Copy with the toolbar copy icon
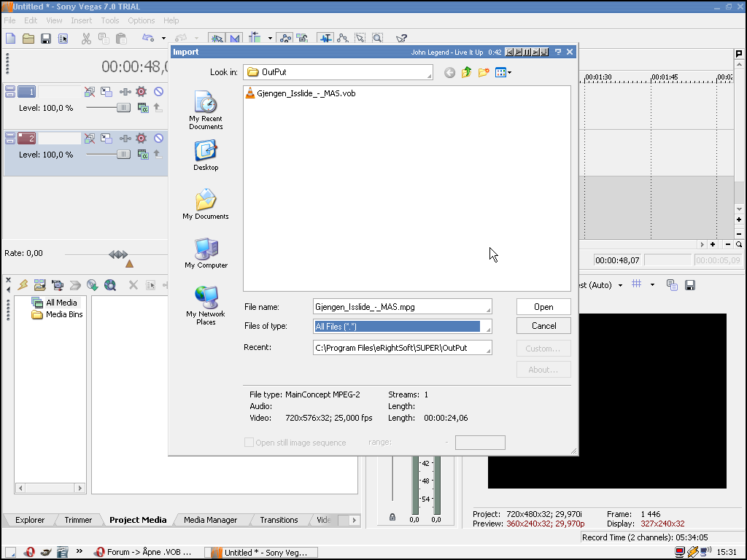Viewport: 747px width, 560px height. 104,39
